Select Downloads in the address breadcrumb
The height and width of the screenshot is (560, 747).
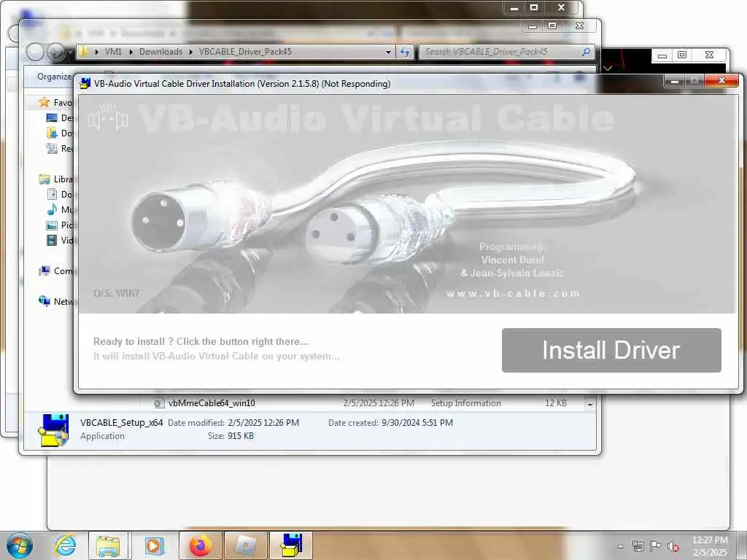pyautogui.click(x=160, y=52)
